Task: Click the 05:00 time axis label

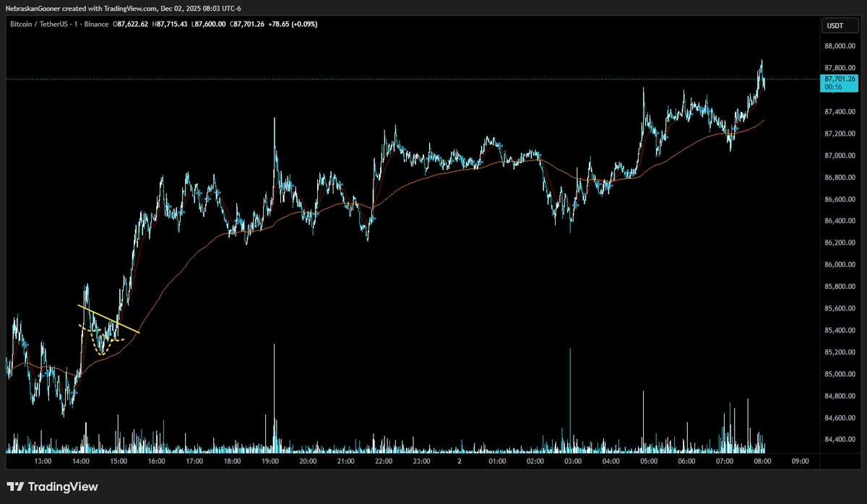Action: (649, 461)
